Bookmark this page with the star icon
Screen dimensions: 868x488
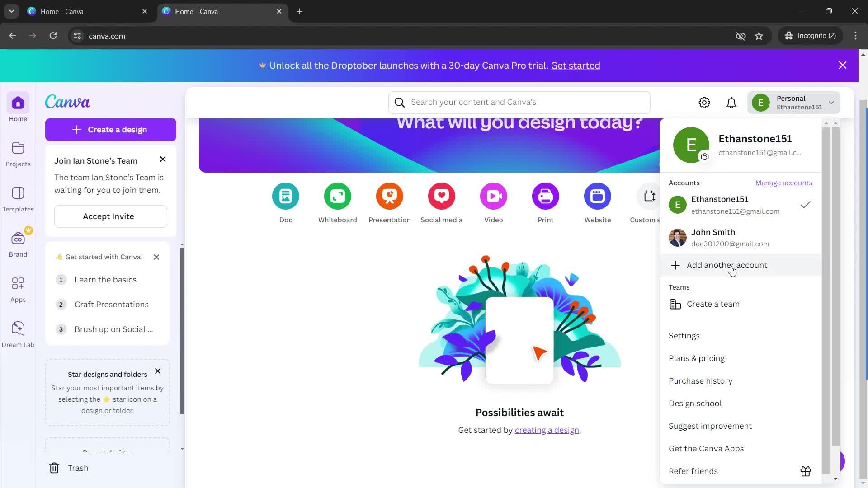click(759, 36)
